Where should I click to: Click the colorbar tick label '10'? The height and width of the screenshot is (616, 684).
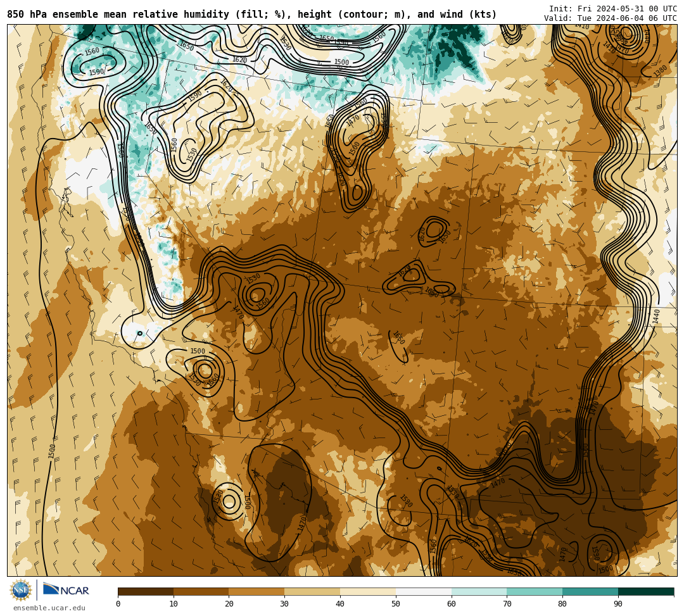(x=174, y=604)
